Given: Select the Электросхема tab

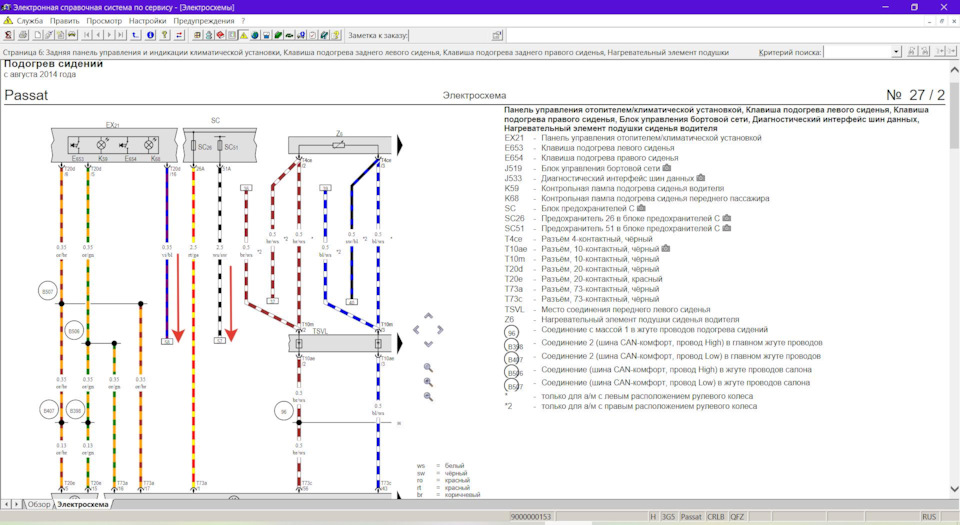Looking at the screenshot, I should pyautogui.click(x=83, y=504).
